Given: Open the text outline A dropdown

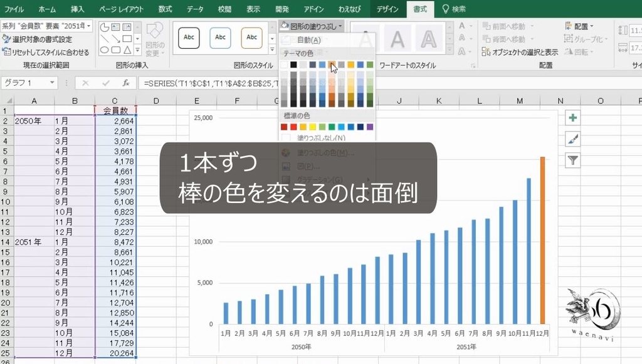Looking at the screenshot, I should (466, 38).
